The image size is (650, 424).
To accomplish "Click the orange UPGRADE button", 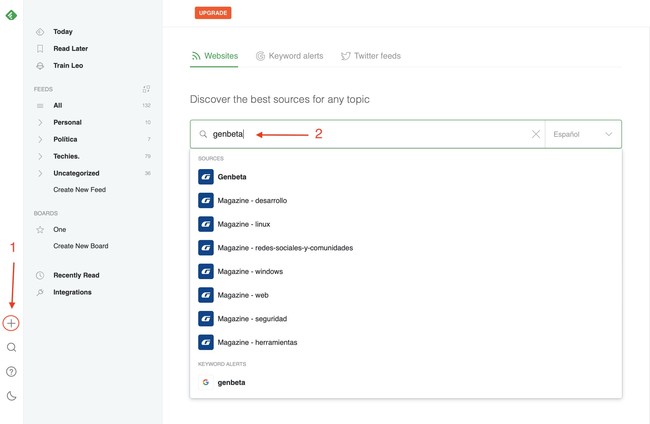I will click(213, 13).
